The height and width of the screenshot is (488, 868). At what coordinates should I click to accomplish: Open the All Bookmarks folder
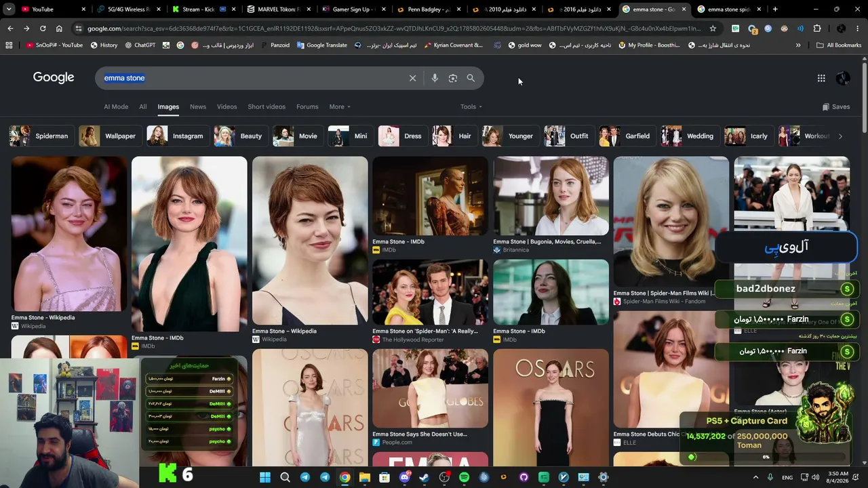click(x=839, y=45)
